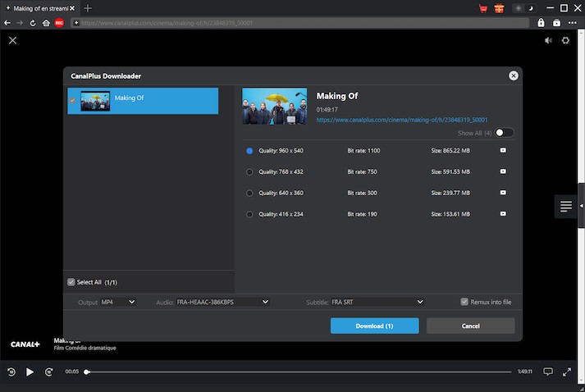Close the CanalPlus Downloader dialog
Viewport: 585px width, 392px height.
(x=514, y=75)
